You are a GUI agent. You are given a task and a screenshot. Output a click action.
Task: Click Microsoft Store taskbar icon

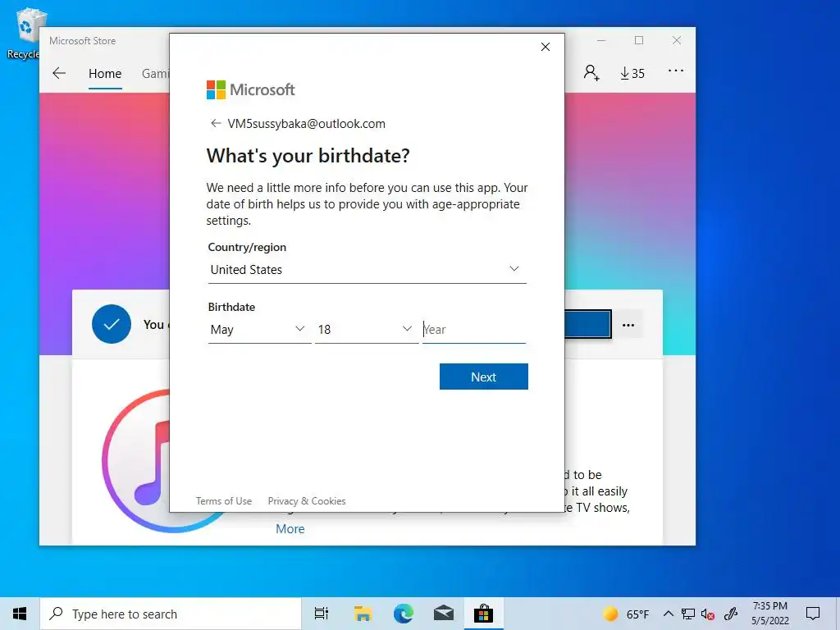483,614
